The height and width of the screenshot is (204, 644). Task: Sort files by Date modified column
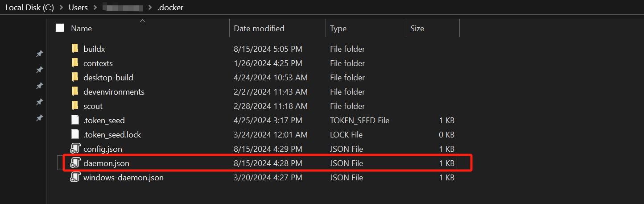(259, 28)
